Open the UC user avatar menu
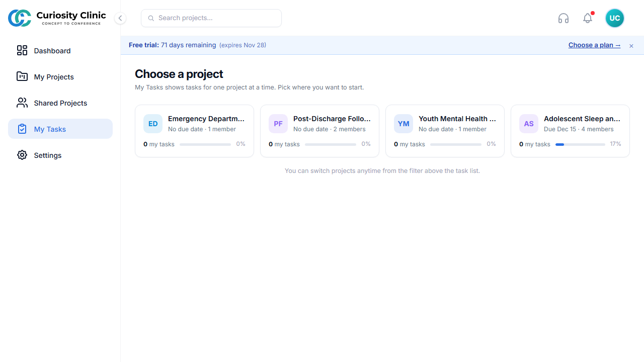 [615, 18]
